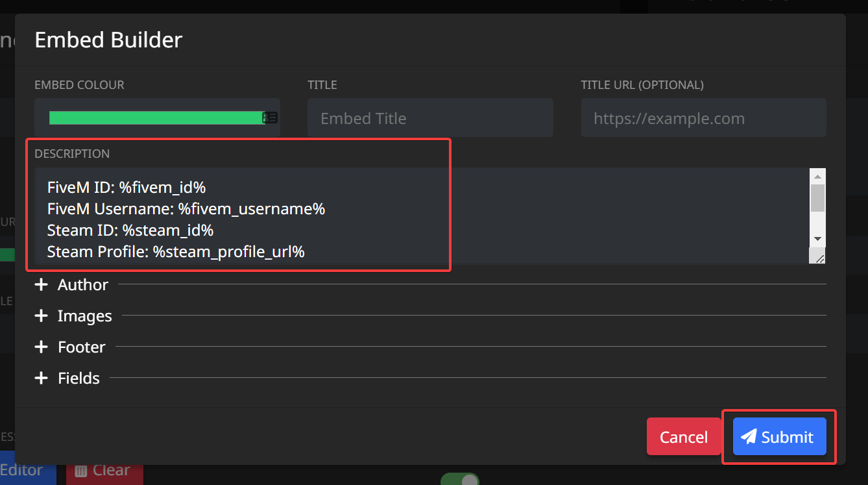Viewport: 868px width, 485px height.
Task: Submit the embed builder form
Action: click(x=778, y=436)
